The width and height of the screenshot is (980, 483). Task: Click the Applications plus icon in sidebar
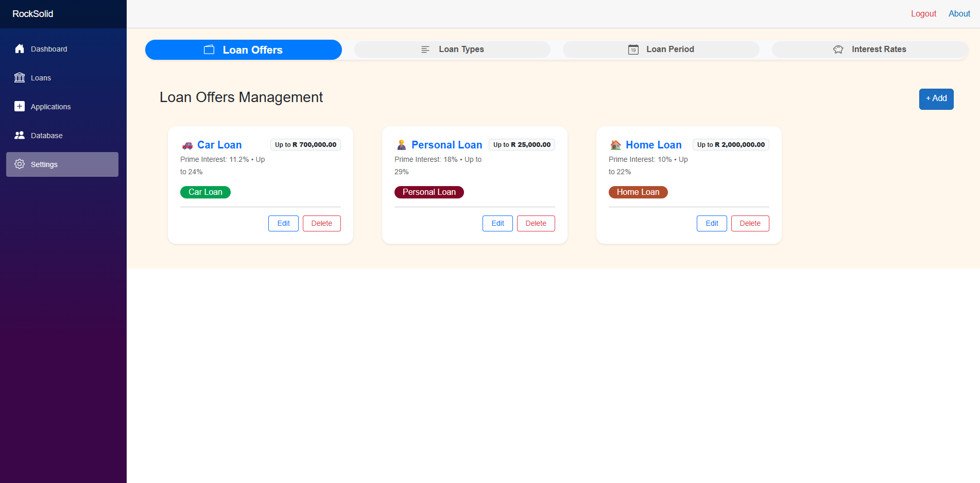pyautogui.click(x=20, y=107)
